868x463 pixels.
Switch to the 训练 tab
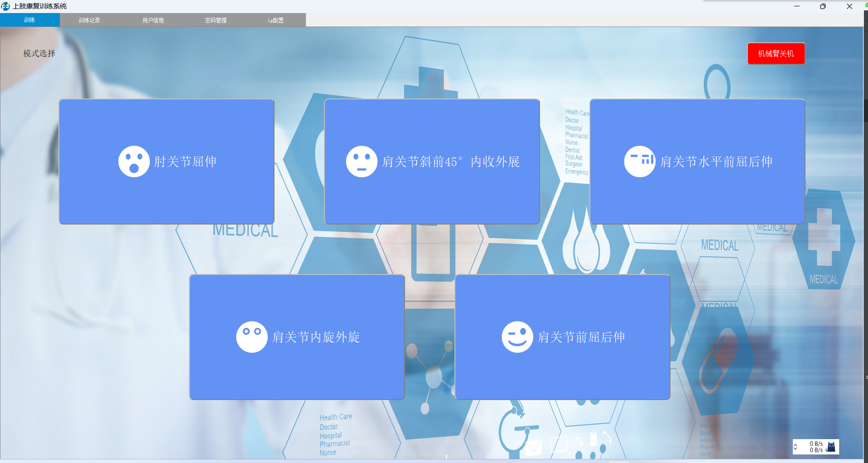coord(30,20)
